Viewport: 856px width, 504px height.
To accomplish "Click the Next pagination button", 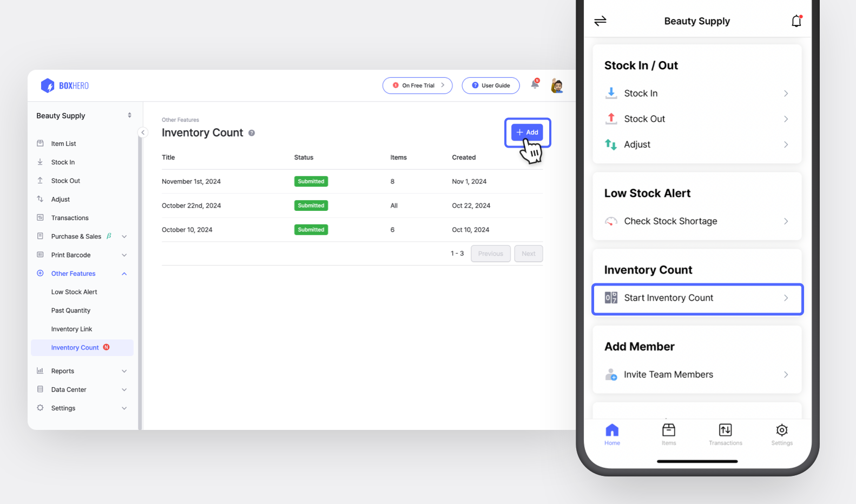I will click(x=529, y=254).
